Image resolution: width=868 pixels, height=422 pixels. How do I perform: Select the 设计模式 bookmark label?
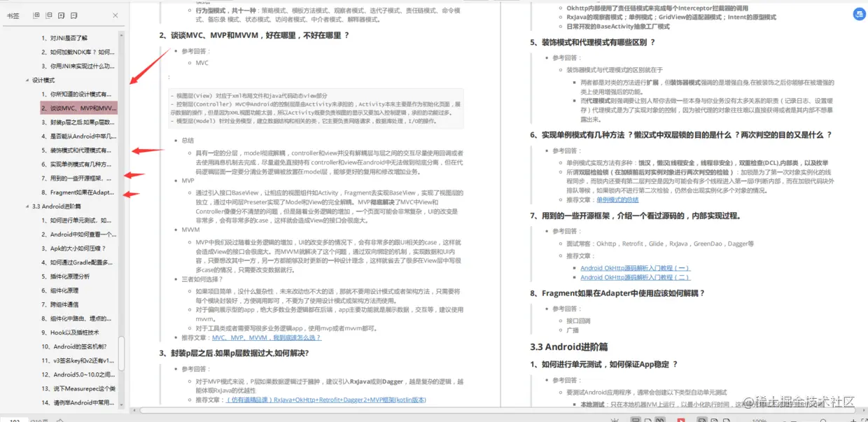[43, 80]
